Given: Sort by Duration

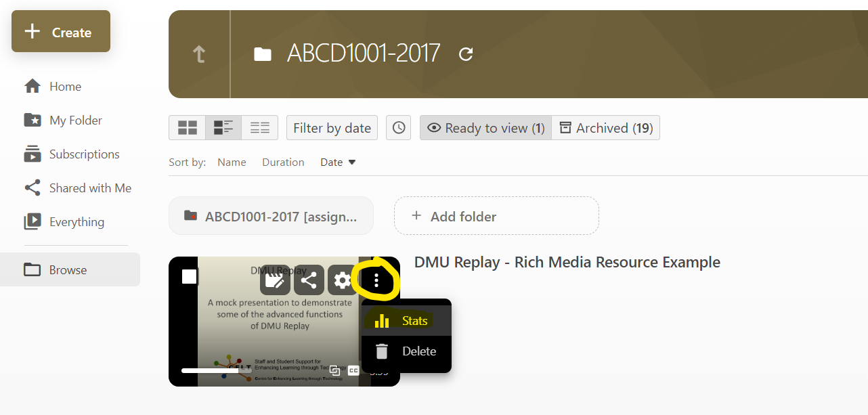Looking at the screenshot, I should (283, 162).
